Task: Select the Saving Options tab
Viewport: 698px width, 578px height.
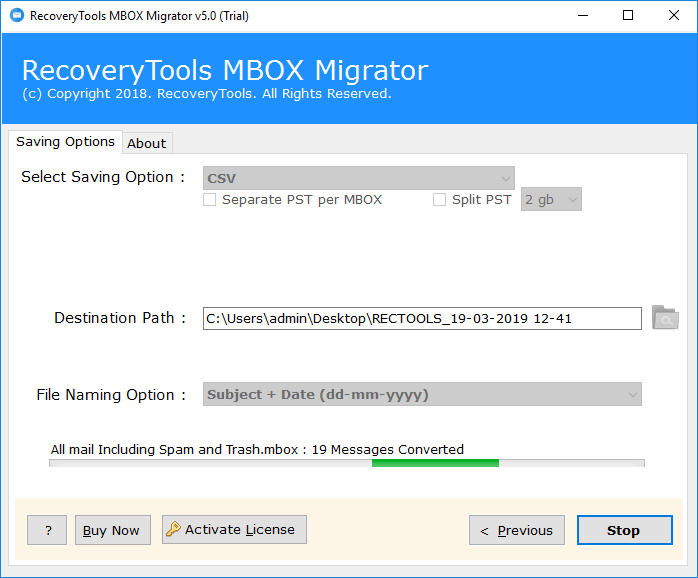Action: click(65, 142)
